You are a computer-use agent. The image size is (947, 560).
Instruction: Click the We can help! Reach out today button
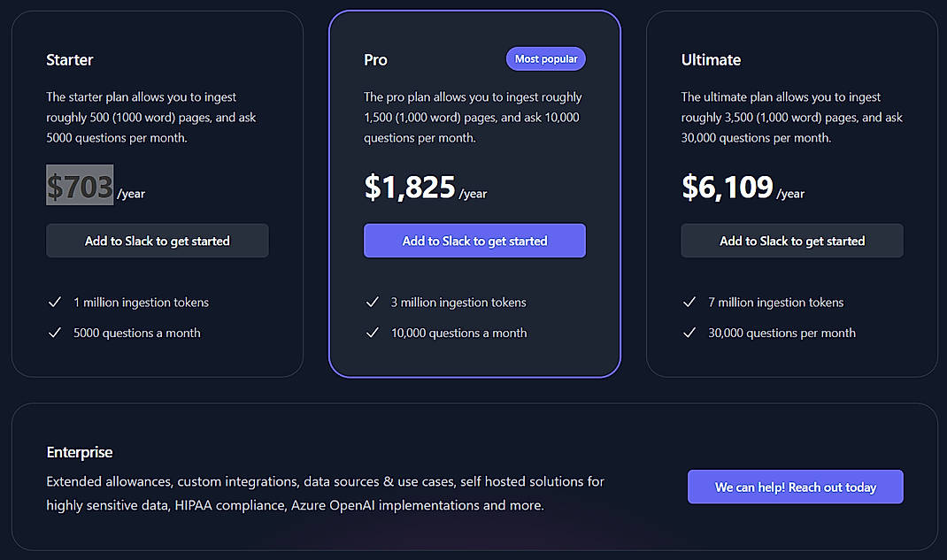795,487
